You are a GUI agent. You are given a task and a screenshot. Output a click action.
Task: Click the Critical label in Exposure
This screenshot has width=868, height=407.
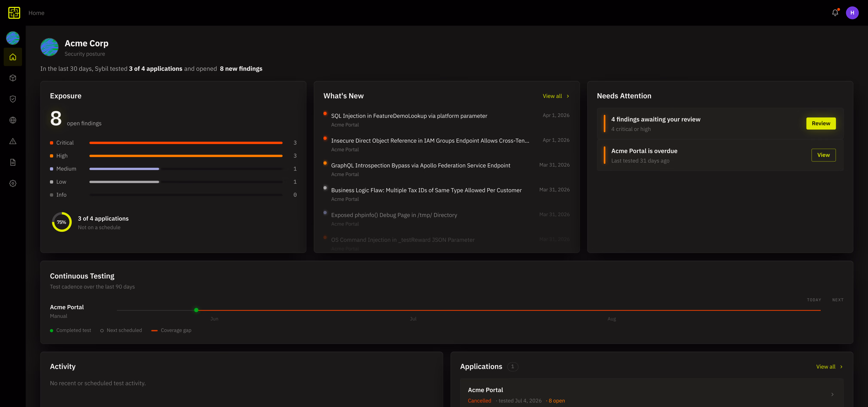click(65, 143)
